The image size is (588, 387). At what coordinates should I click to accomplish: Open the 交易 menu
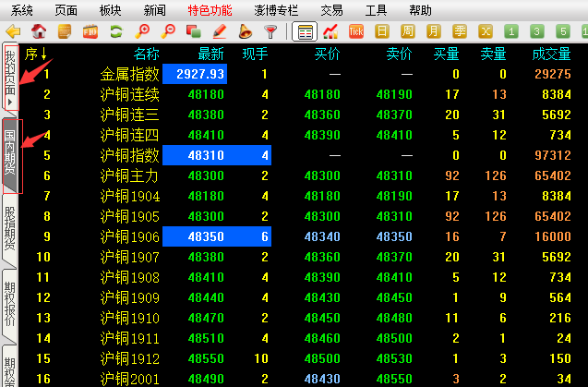point(331,10)
